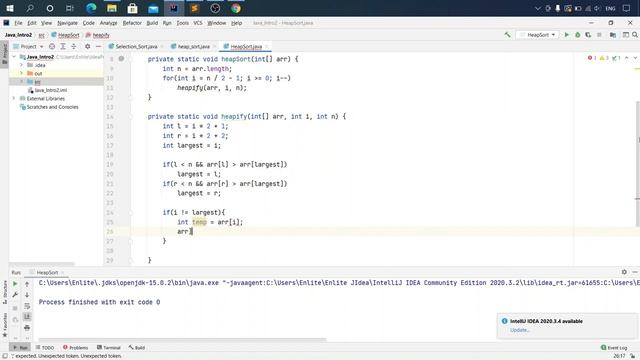Image resolution: width=640 pixels, height=360 pixels.
Task: Click the Run console horizontal scrollbar
Action: click(x=182, y=340)
